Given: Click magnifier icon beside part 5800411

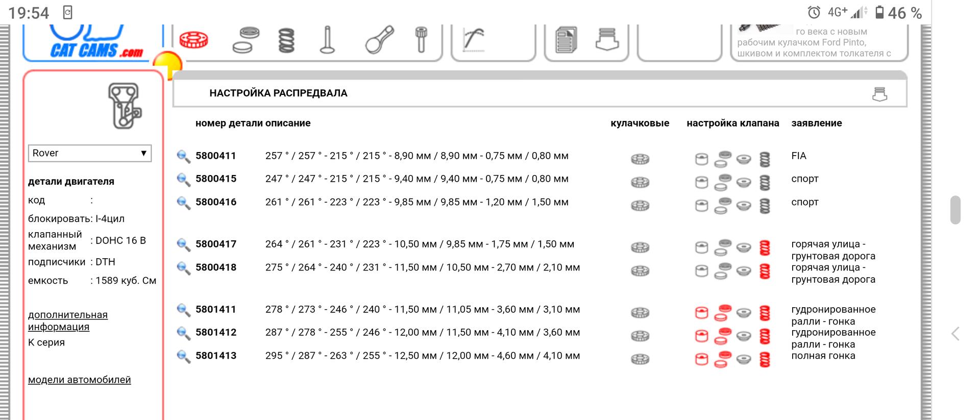Looking at the screenshot, I should (x=183, y=156).
